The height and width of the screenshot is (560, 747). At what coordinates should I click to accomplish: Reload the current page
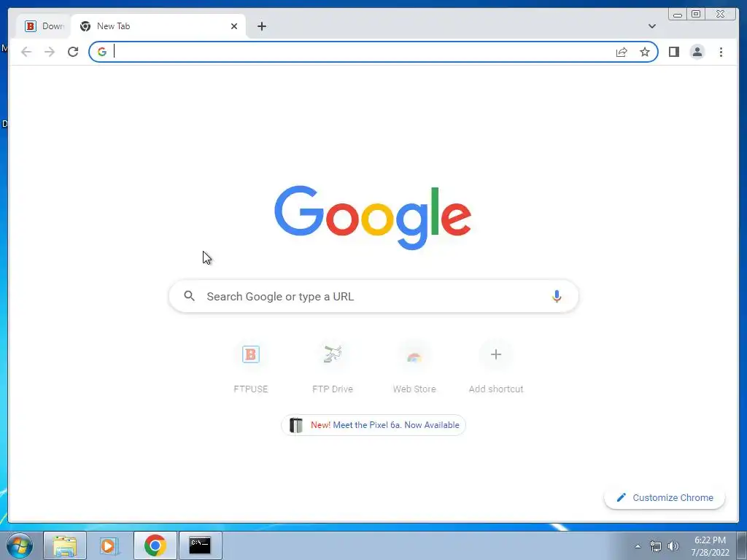click(73, 52)
